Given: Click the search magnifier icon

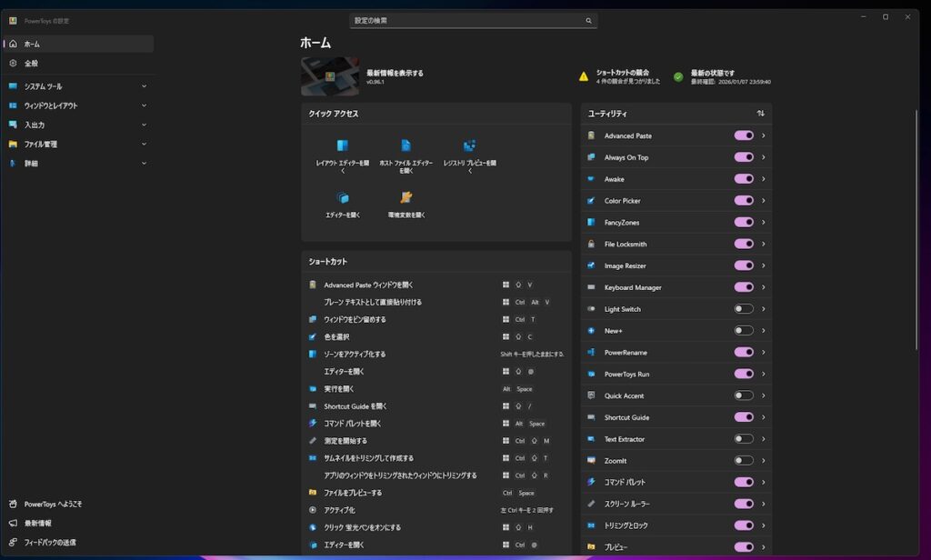Looking at the screenshot, I should (588, 20).
